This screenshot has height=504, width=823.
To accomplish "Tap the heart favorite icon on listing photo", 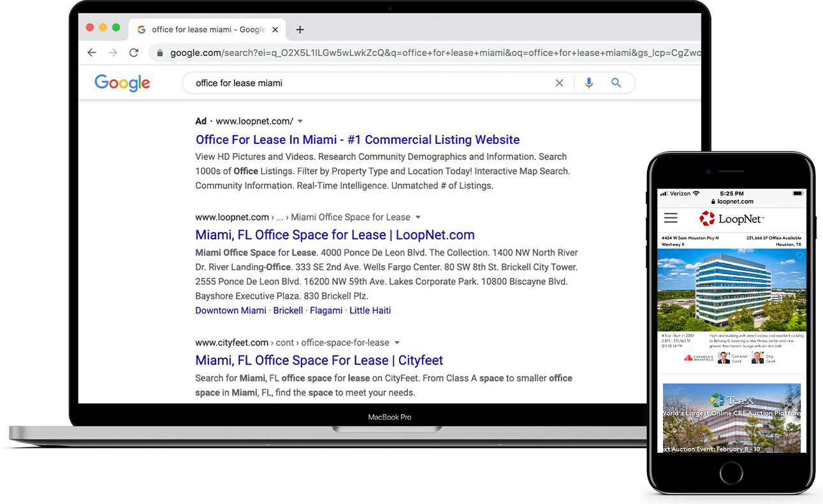I will click(799, 256).
